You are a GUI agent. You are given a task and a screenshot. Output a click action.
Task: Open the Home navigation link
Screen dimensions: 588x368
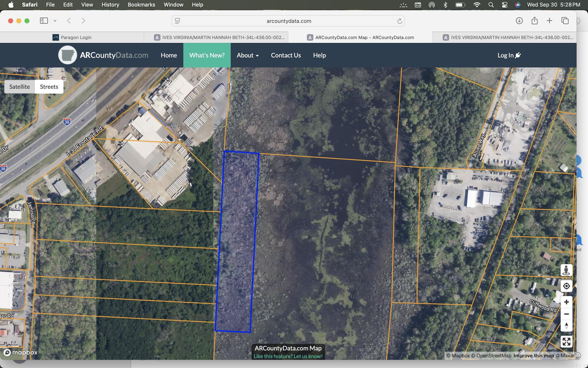click(x=169, y=55)
